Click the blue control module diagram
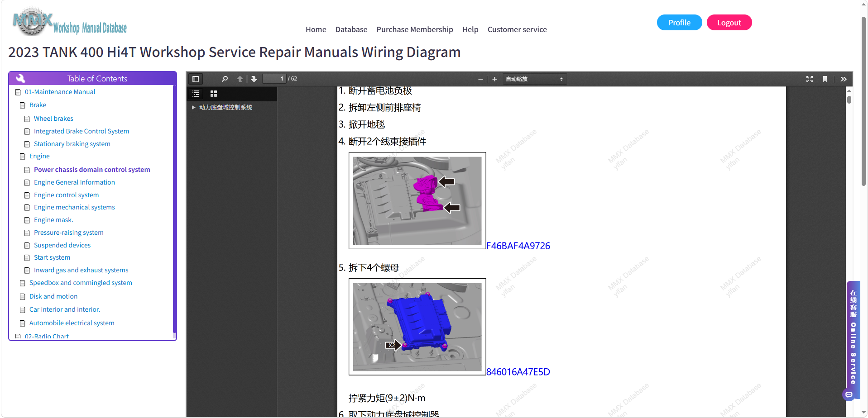This screenshot has width=868, height=418. pyautogui.click(x=417, y=327)
